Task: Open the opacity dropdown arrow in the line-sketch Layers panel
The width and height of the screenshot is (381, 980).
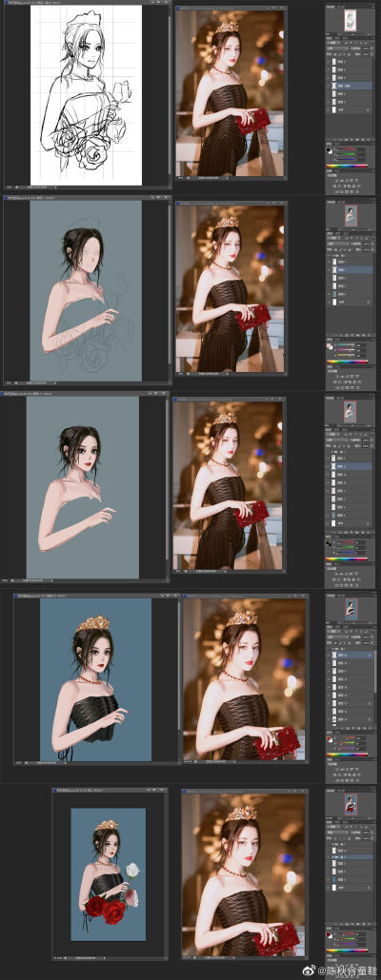Action: (372, 49)
